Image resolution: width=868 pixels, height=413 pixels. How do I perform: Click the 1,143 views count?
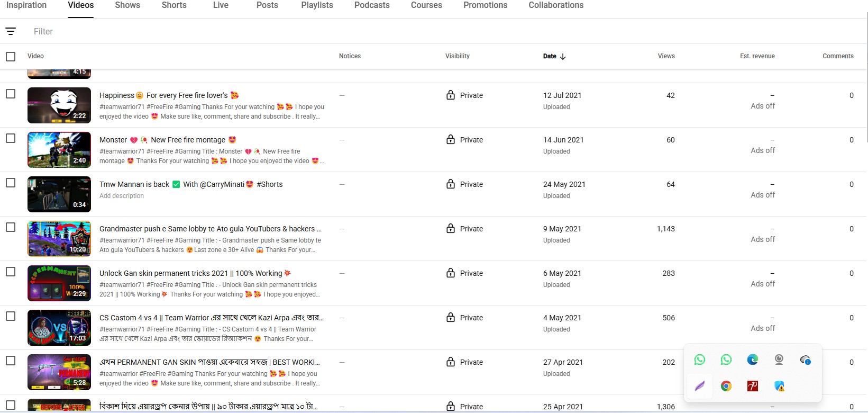pyautogui.click(x=666, y=229)
